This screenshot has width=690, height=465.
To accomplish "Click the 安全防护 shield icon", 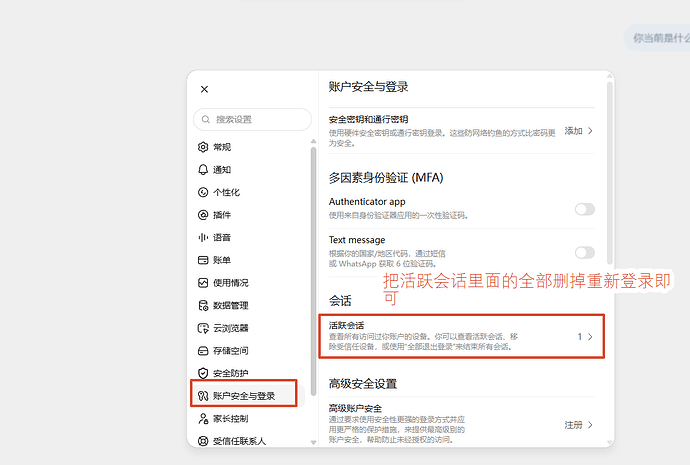I will [203, 373].
